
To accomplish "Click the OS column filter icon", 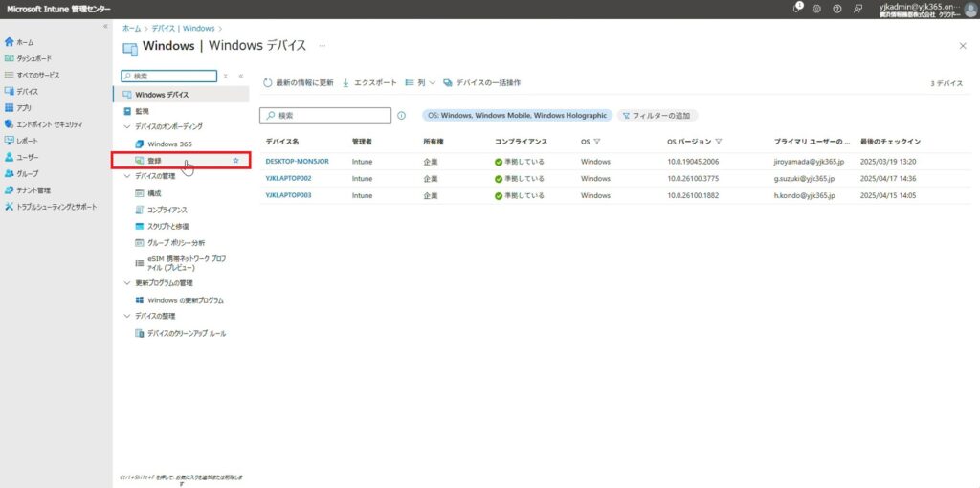I will point(597,142).
